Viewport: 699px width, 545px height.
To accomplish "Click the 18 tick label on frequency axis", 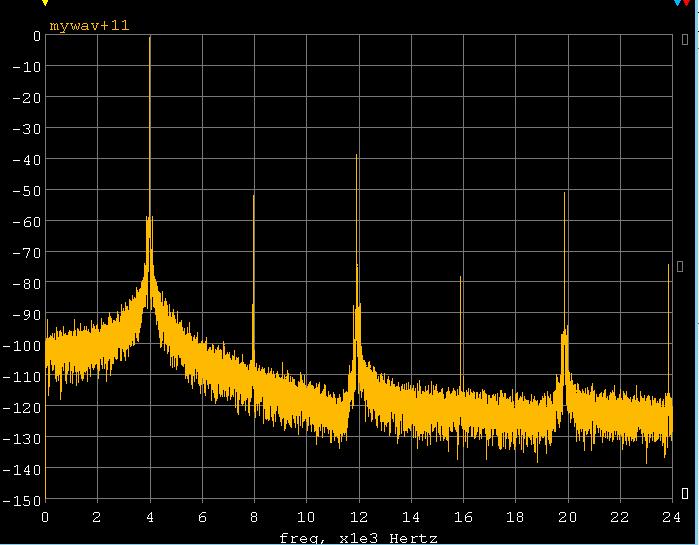I will pos(515,517).
